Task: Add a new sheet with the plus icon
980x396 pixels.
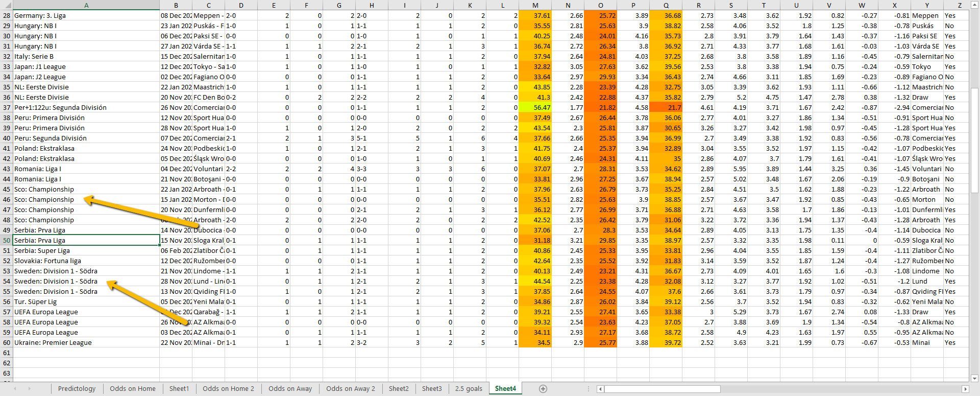Action: point(543,389)
